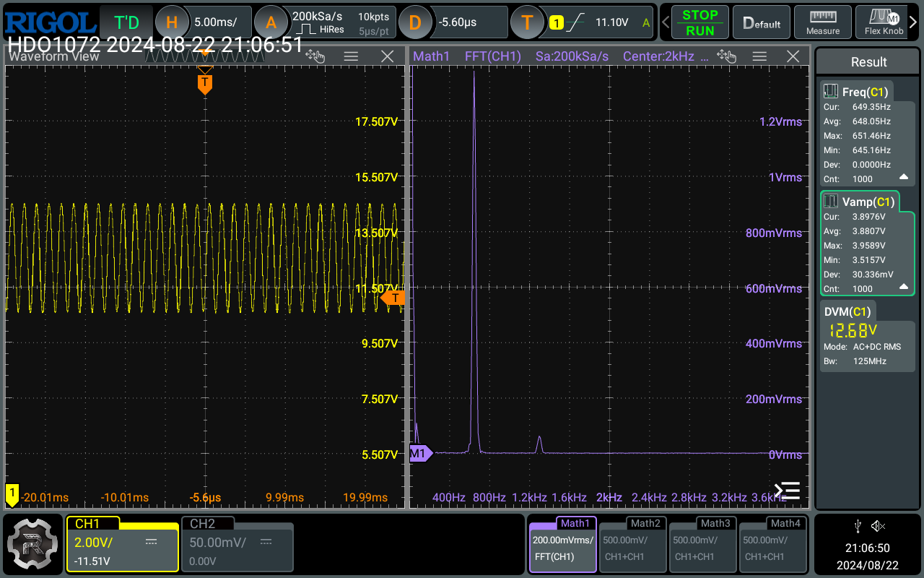Screen dimensions: 924x578
Task: Select the Freq(C1) measurement label
Action: tap(864, 92)
